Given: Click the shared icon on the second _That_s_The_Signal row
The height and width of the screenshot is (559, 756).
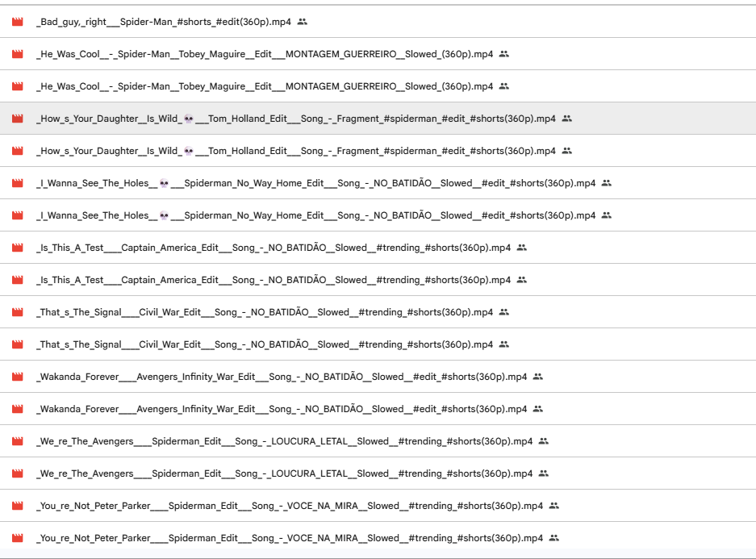Looking at the screenshot, I should tap(504, 344).
